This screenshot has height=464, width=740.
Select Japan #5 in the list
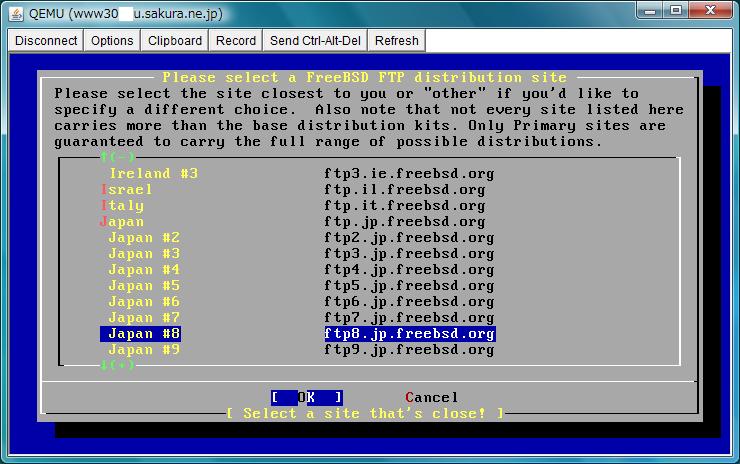pos(144,286)
